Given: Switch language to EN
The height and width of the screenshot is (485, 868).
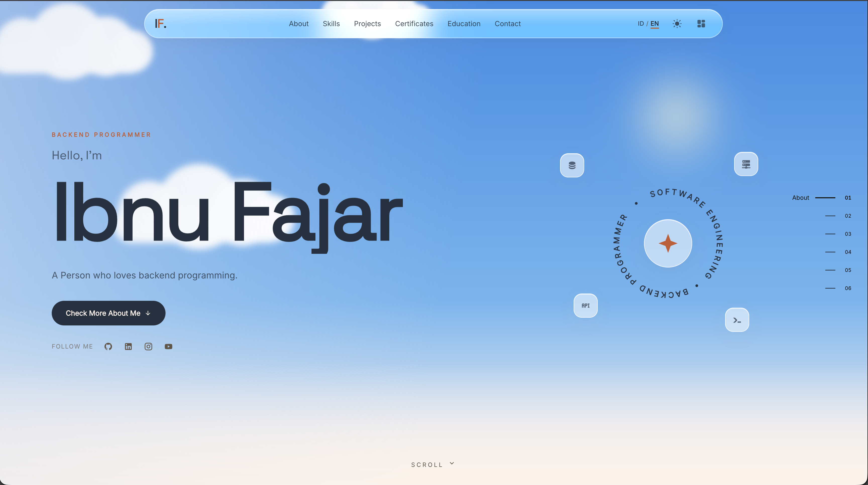Looking at the screenshot, I should [x=654, y=24].
